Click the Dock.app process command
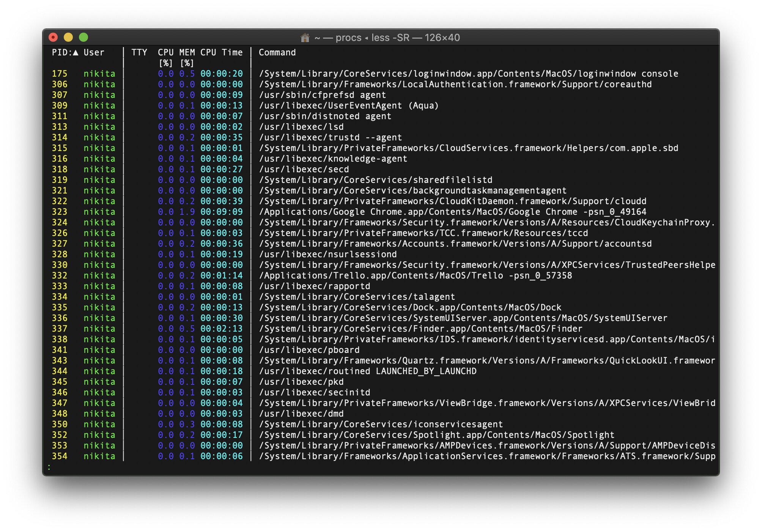762x532 pixels. click(x=410, y=307)
